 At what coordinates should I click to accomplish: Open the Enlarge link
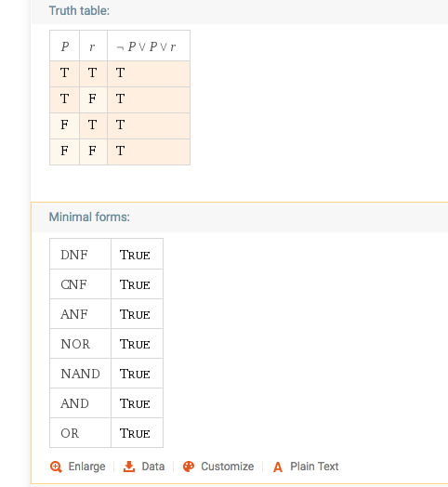click(x=86, y=467)
